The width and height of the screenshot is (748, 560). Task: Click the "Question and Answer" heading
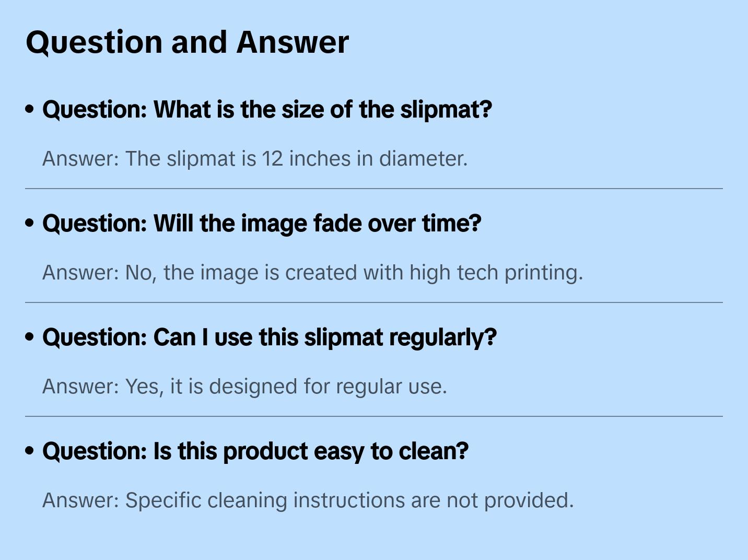187,42
